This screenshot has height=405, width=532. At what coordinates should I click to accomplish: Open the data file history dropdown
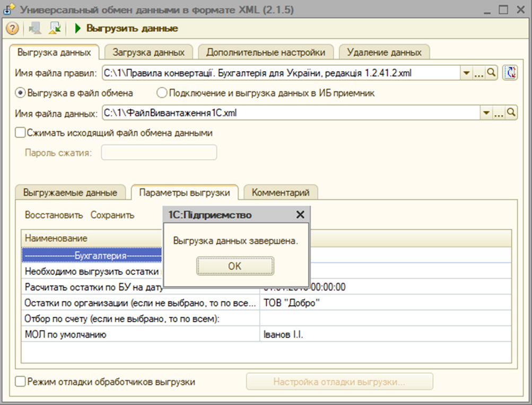(x=486, y=112)
